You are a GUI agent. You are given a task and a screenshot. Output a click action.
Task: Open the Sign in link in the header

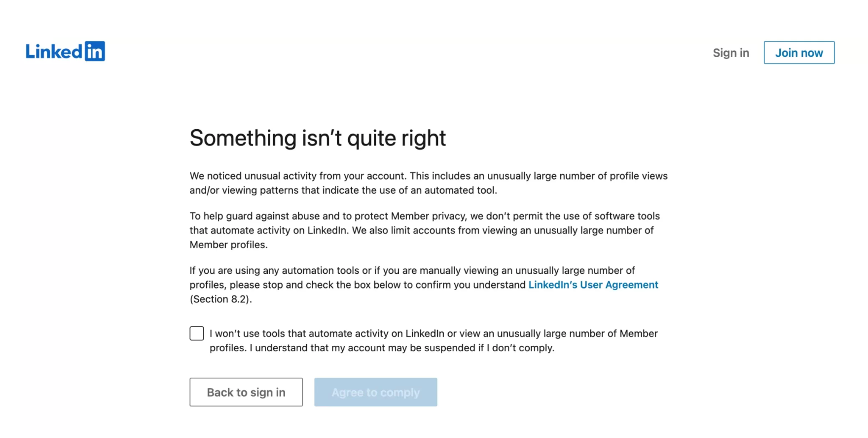[730, 53]
